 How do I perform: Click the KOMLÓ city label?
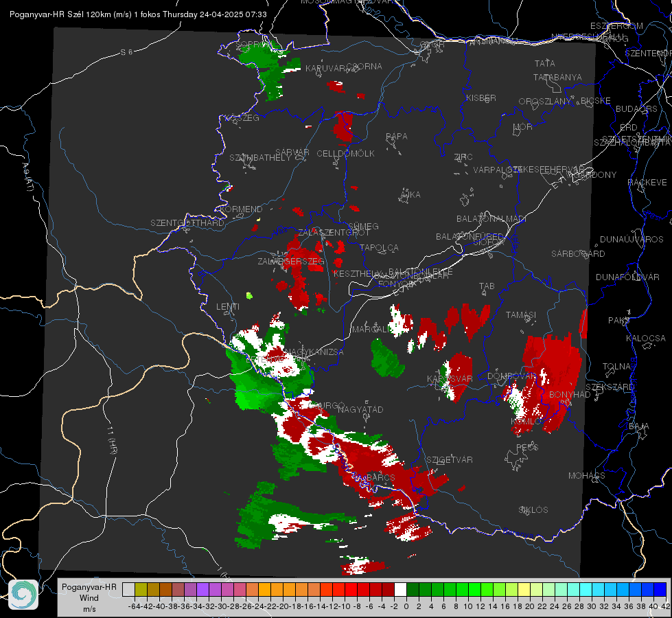tap(526, 422)
